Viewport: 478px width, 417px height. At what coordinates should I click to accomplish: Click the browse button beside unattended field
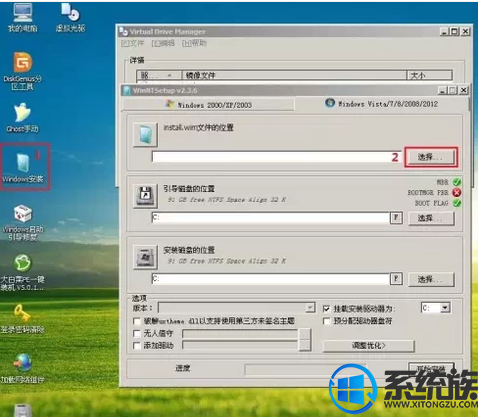point(305,333)
